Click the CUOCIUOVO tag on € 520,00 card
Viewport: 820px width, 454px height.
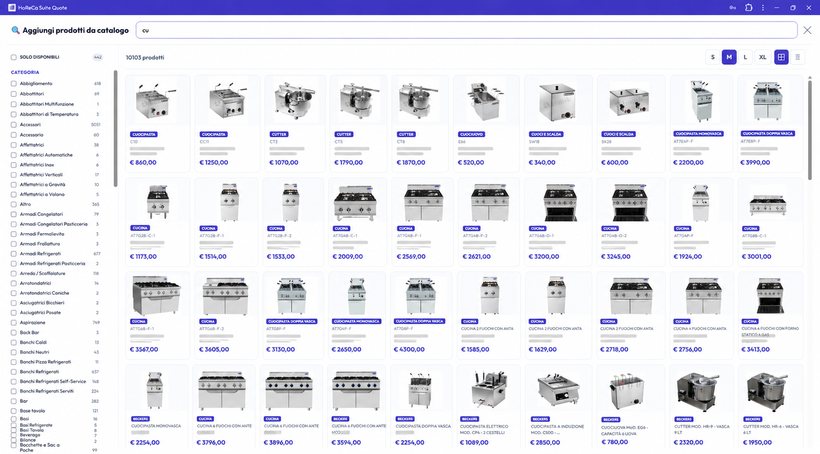click(x=472, y=134)
